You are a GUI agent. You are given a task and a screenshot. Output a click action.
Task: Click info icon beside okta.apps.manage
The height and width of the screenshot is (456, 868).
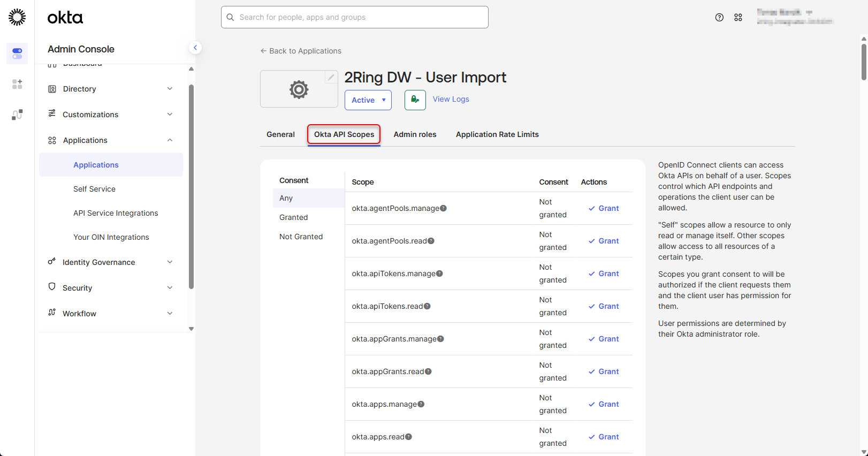(421, 404)
